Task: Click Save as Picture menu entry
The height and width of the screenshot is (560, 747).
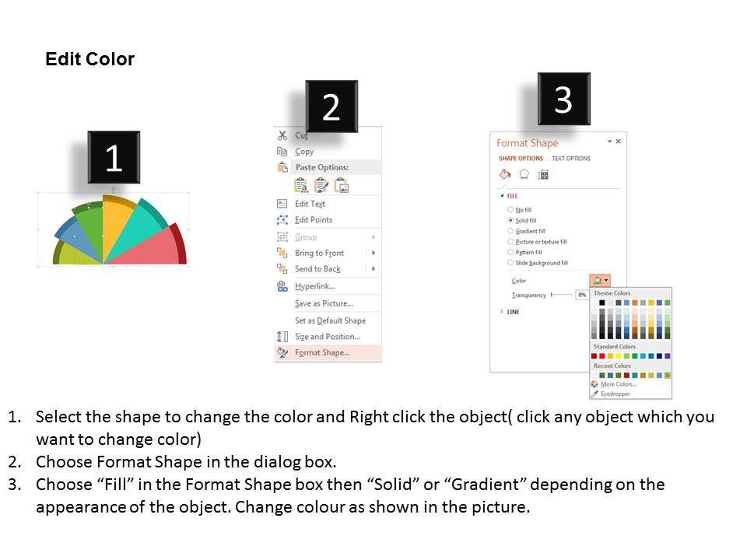Action: pyautogui.click(x=324, y=303)
